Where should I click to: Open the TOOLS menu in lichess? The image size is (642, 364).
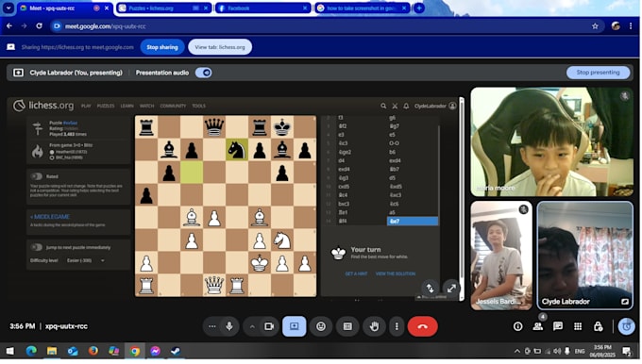point(198,106)
